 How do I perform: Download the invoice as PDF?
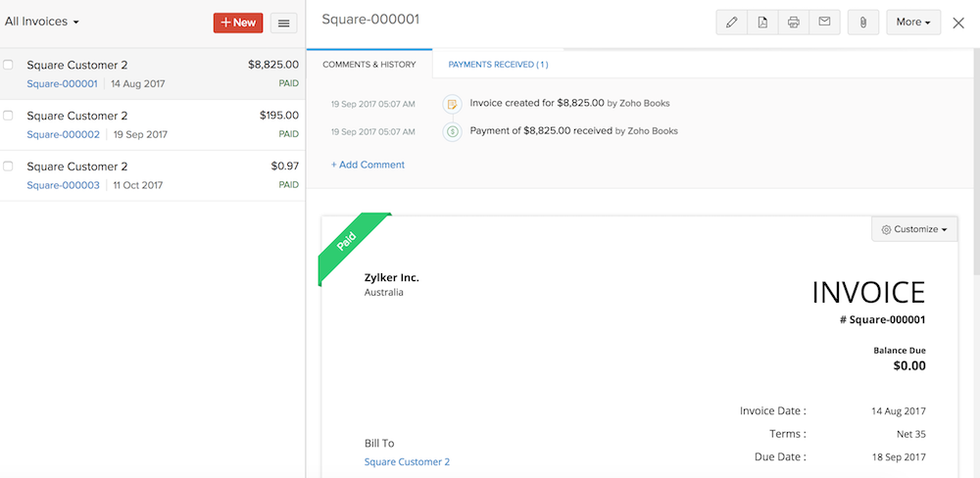tap(762, 23)
